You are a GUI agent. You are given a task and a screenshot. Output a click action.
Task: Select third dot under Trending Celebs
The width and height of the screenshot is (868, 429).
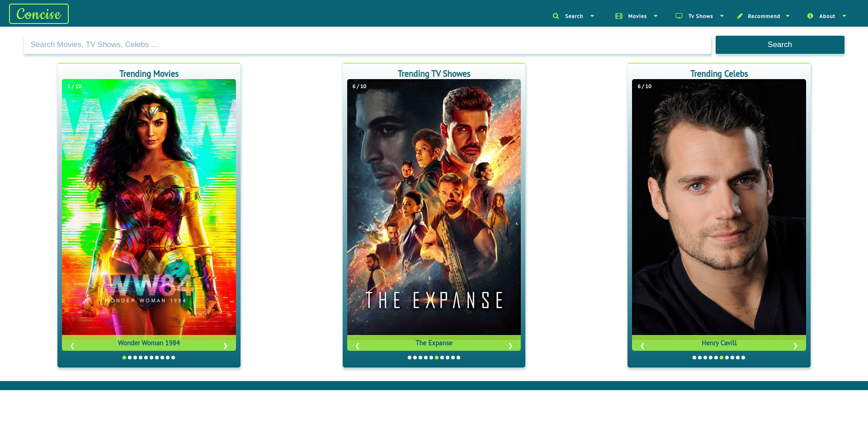click(705, 358)
